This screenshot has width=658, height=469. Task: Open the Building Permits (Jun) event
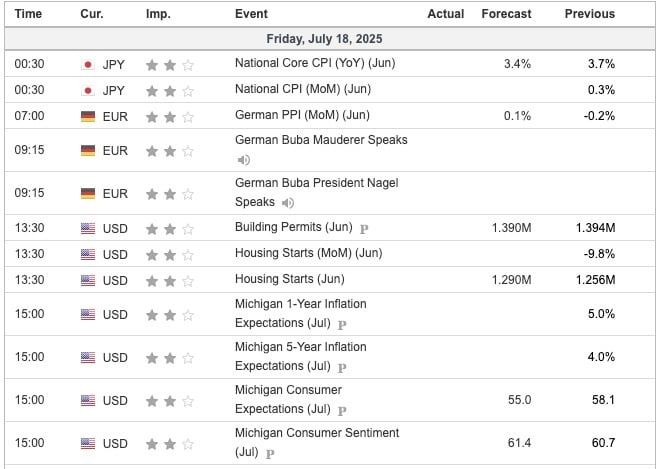[x=293, y=227]
